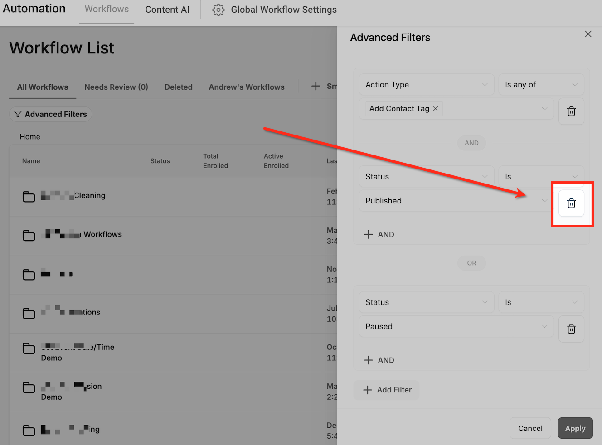Image resolution: width=602 pixels, height=445 pixels.
Task: Expand the Status field above Published
Action: 427,176
